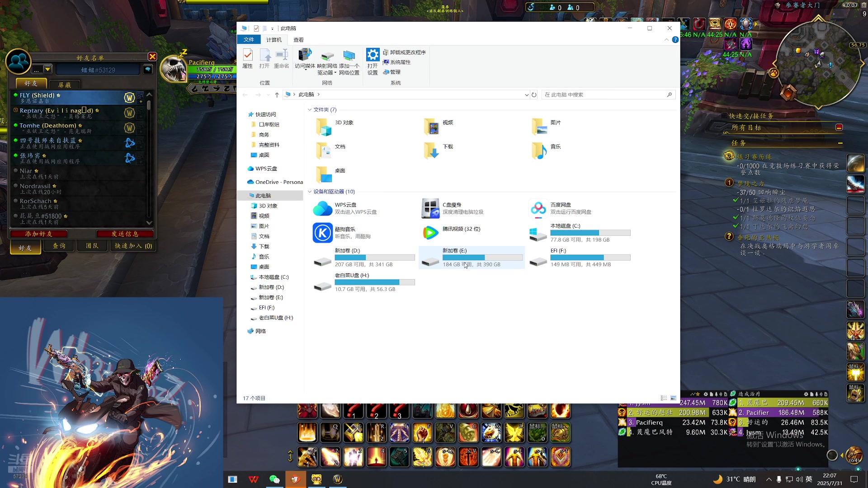Open the 属性 (Properties) ribbon icon

coord(247,59)
